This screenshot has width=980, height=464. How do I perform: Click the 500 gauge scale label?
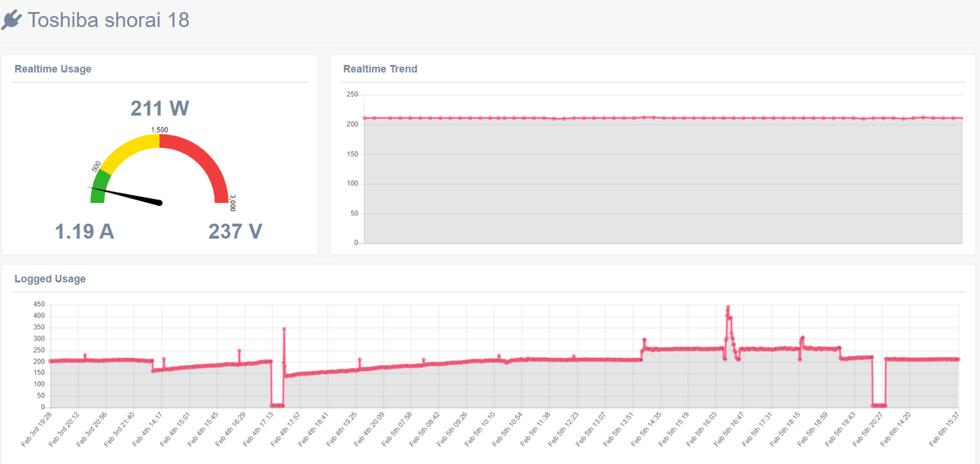point(96,166)
